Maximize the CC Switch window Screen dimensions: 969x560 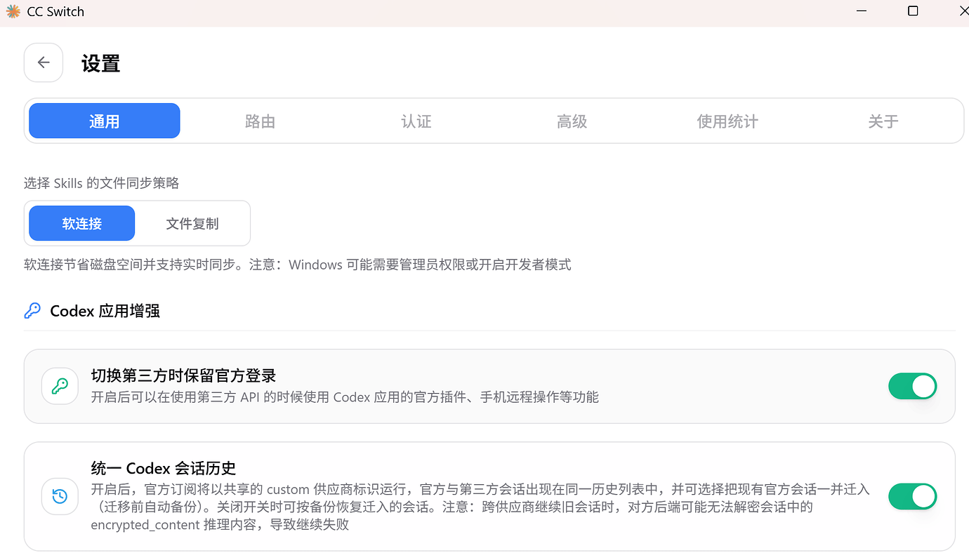click(x=913, y=11)
